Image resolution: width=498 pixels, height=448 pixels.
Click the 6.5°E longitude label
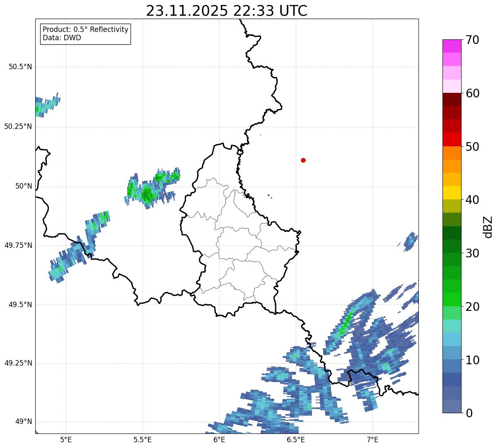click(x=296, y=439)
